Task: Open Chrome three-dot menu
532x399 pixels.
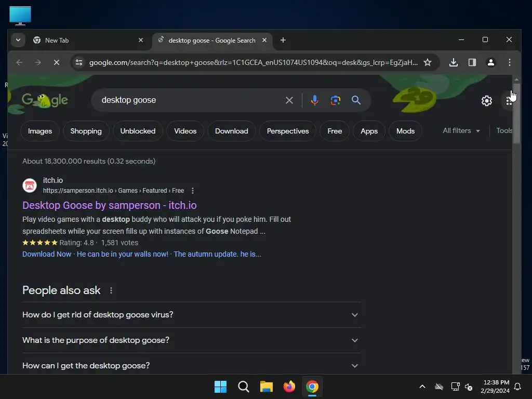Action: click(x=509, y=62)
